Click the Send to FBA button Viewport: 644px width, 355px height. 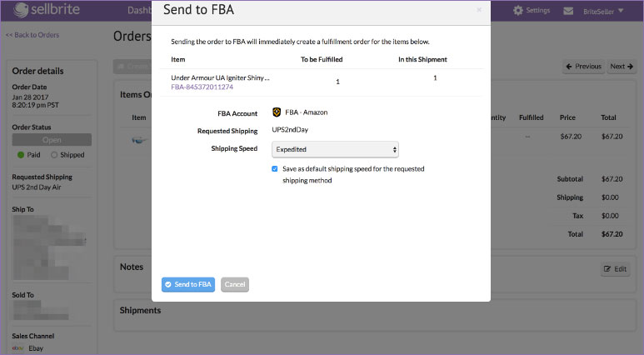[188, 284]
